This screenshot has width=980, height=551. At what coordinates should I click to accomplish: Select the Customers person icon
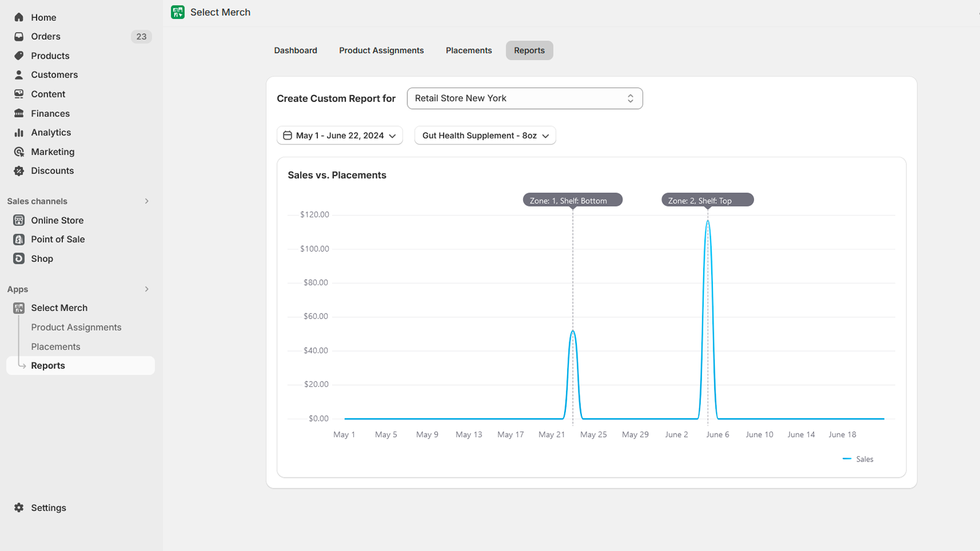pos(19,75)
